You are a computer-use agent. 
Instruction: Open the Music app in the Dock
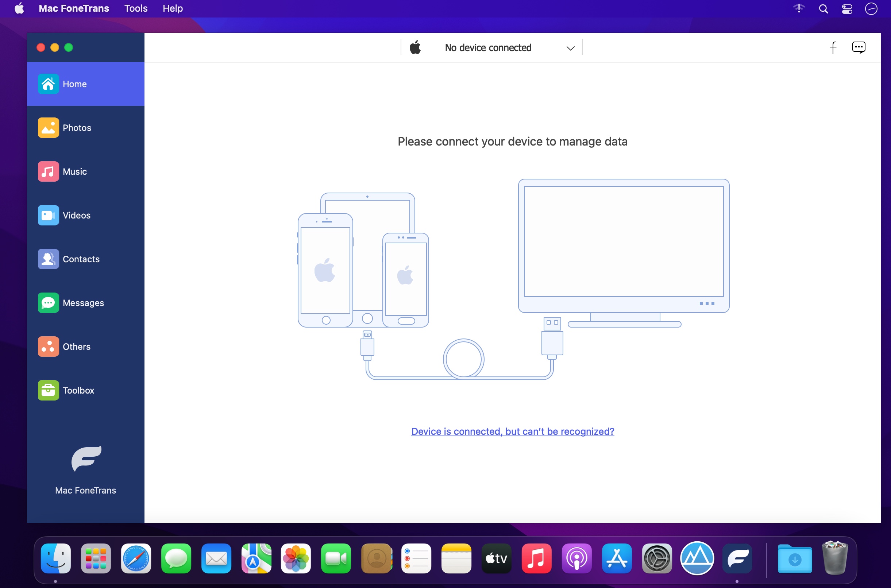click(537, 558)
